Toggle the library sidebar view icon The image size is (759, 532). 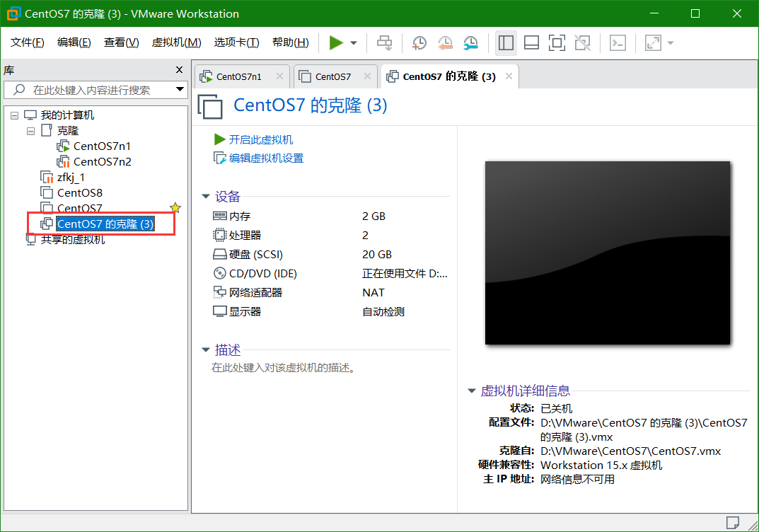506,42
